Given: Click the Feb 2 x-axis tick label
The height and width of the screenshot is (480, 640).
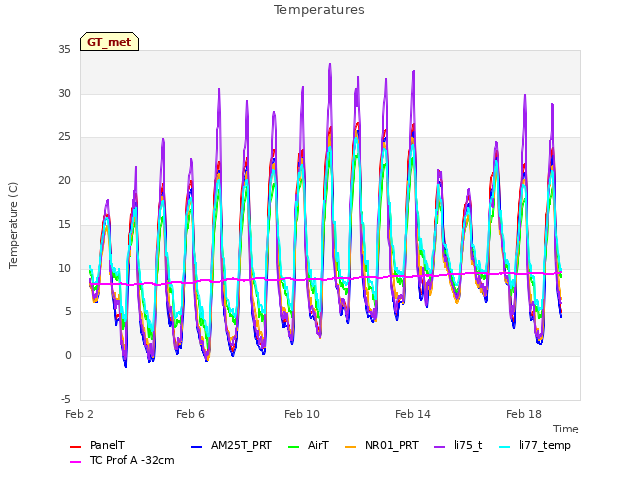Looking at the screenshot, I should coord(80,414).
